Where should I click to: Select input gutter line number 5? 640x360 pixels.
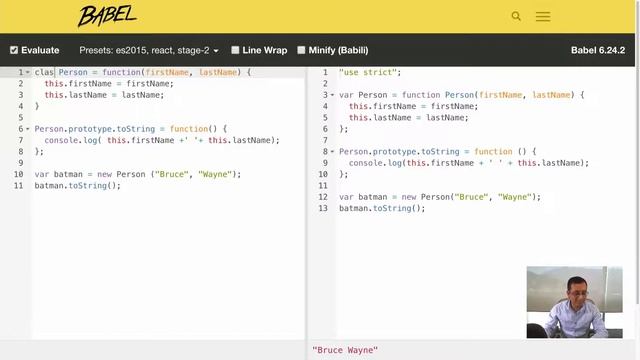click(21, 118)
